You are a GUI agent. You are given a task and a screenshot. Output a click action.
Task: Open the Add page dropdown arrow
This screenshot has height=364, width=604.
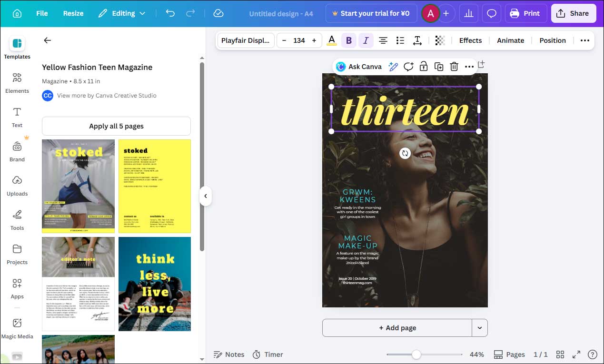[x=480, y=328]
